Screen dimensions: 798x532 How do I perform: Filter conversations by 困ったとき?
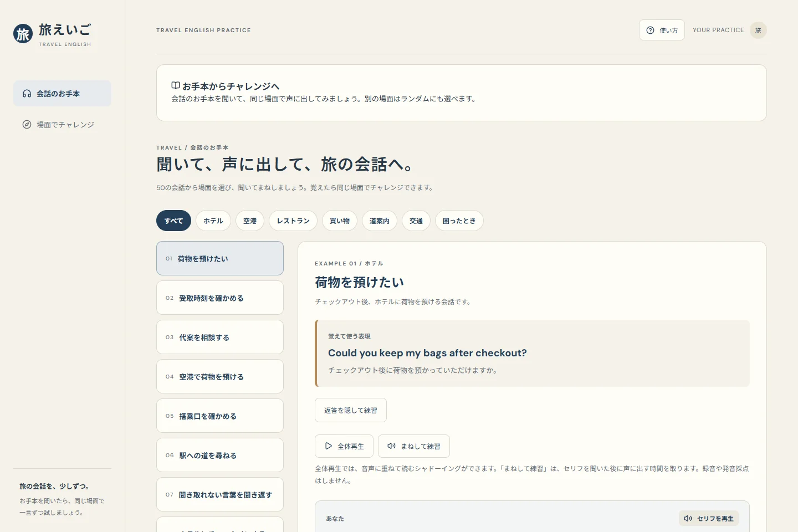pos(459,221)
